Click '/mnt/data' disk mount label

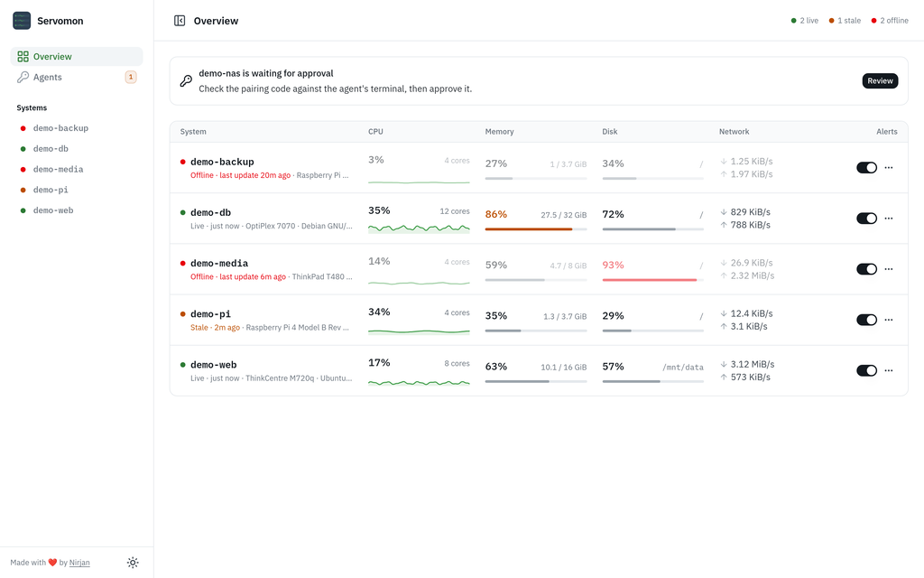coord(683,367)
